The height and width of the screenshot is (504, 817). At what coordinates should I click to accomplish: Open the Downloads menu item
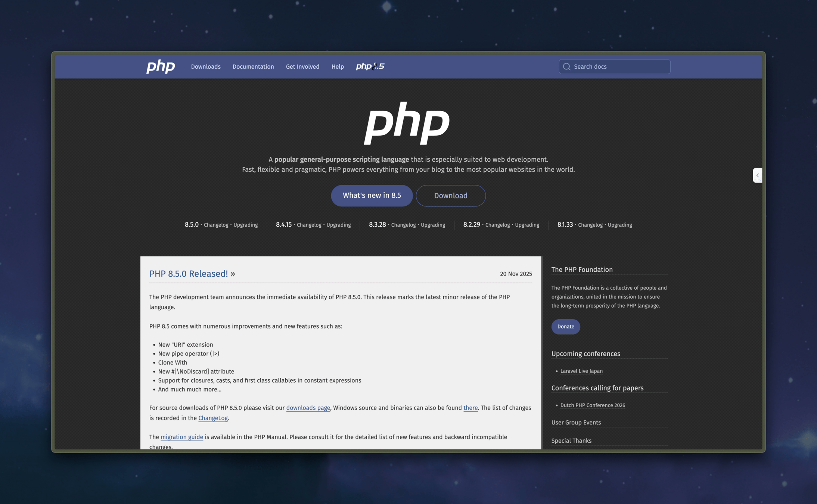pyautogui.click(x=206, y=66)
